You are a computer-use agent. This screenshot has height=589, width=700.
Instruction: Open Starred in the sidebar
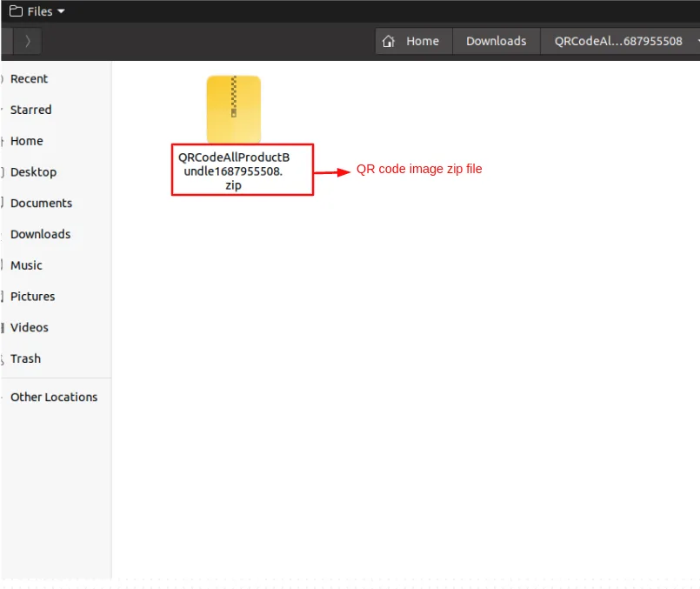[x=30, y=110]
